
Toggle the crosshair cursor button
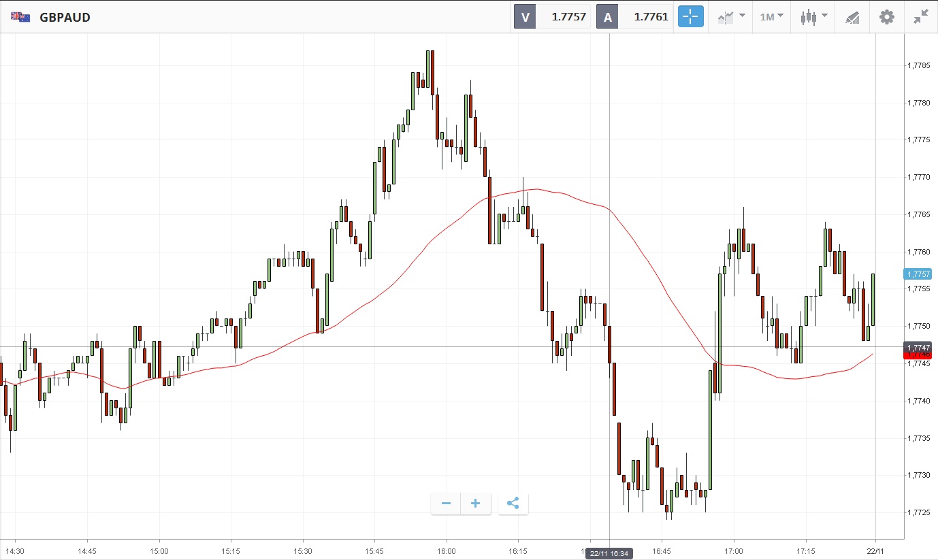[690, 17]
